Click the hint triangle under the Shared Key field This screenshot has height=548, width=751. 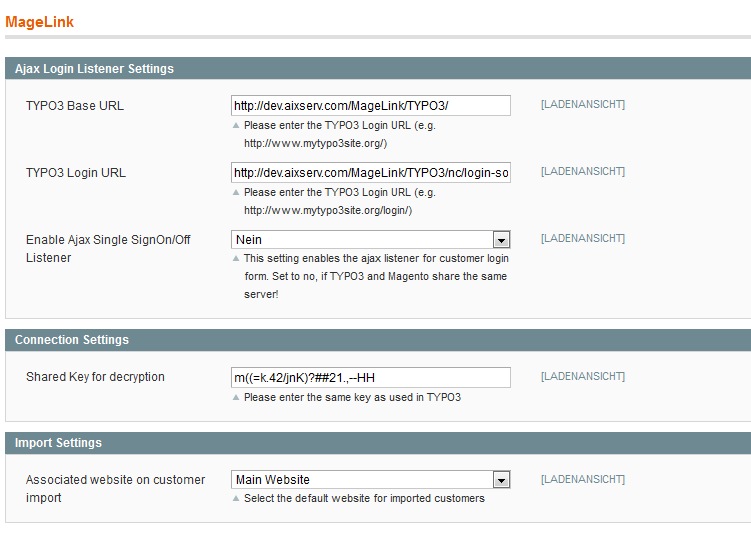pyautogui.click(x=236, y=398)
